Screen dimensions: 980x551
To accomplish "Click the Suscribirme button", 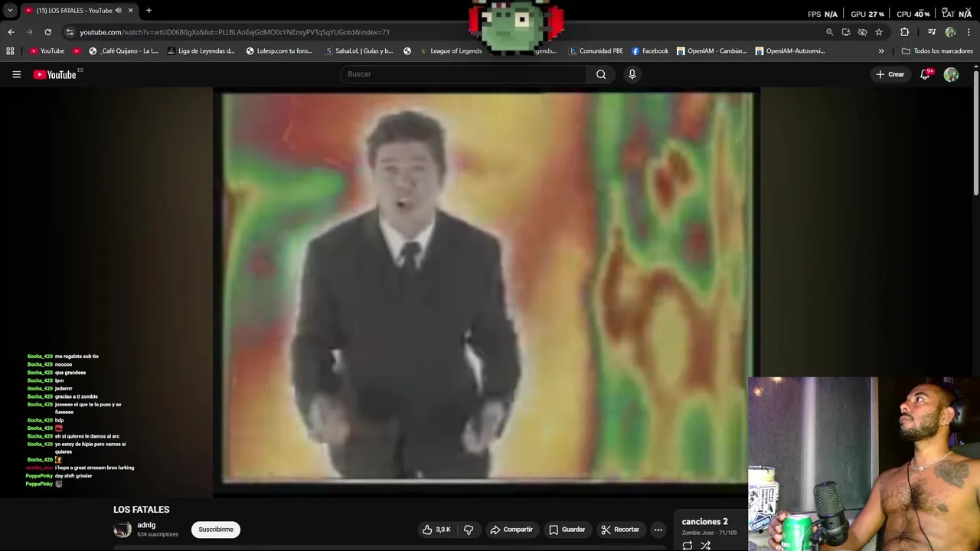I will [x=216, y=530].
